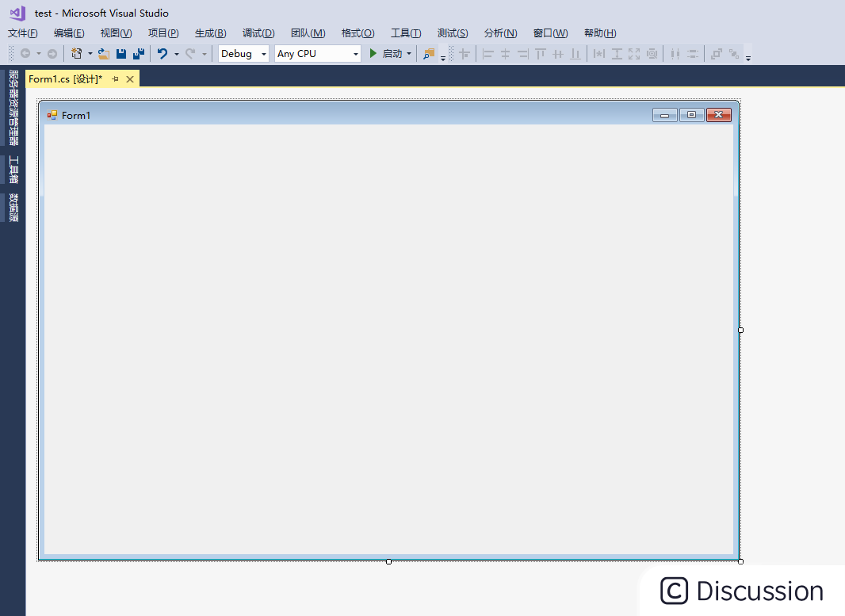
Task: Open the 格式(O) menu
Action: (357, 33)
